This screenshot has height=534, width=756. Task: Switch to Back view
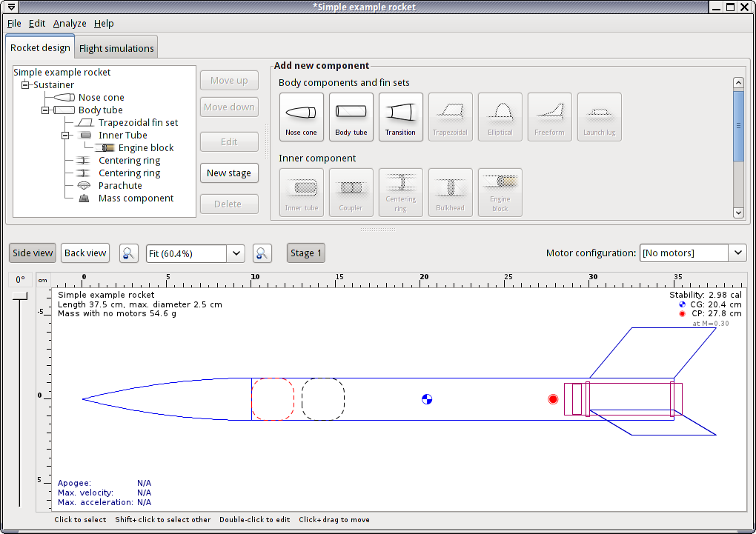[85, 253]
